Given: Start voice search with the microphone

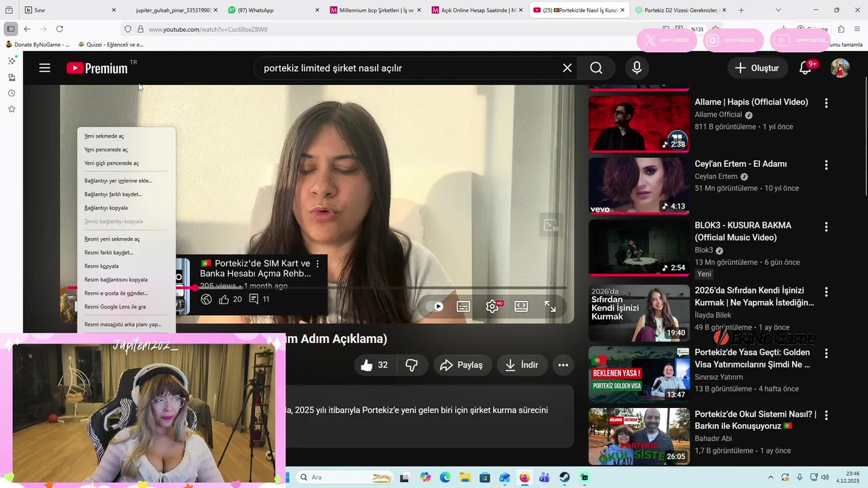Looking at the screenshot, I should point(636,68).
